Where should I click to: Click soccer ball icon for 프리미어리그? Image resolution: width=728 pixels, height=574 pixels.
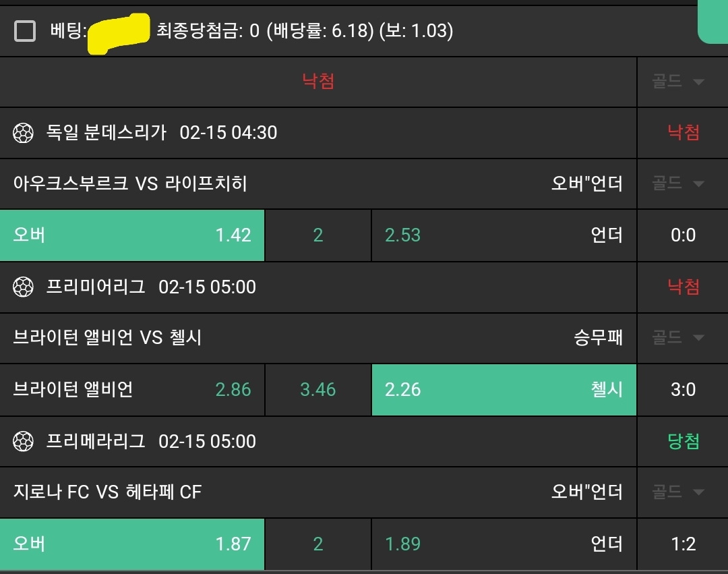point(24,287)
